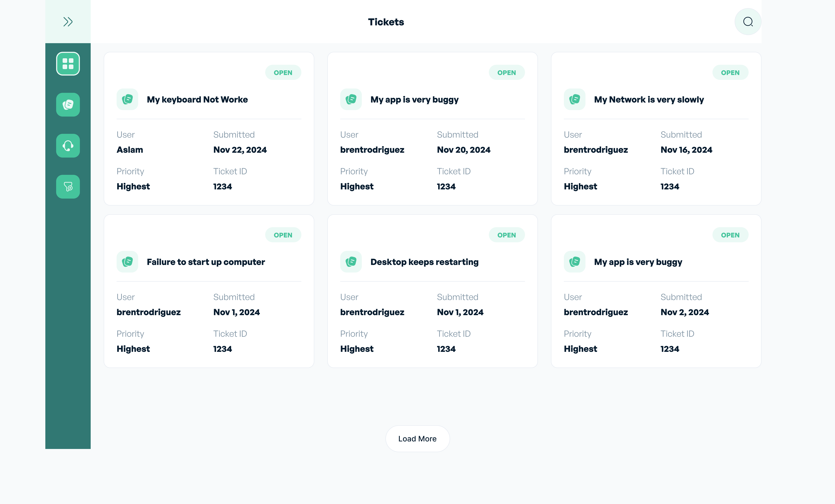Click the ticket icon on 'My Network is very slowly'
The image size is (835, 504).
click(574, 99)
